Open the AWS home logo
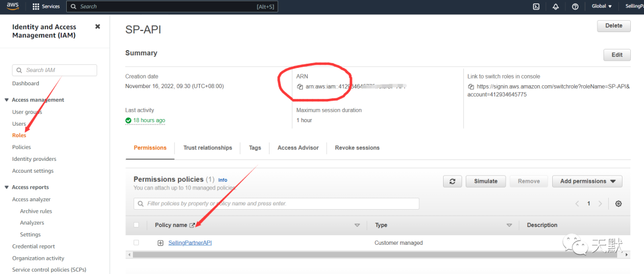This screenshot has height=274, width=644. pos(13,6)
